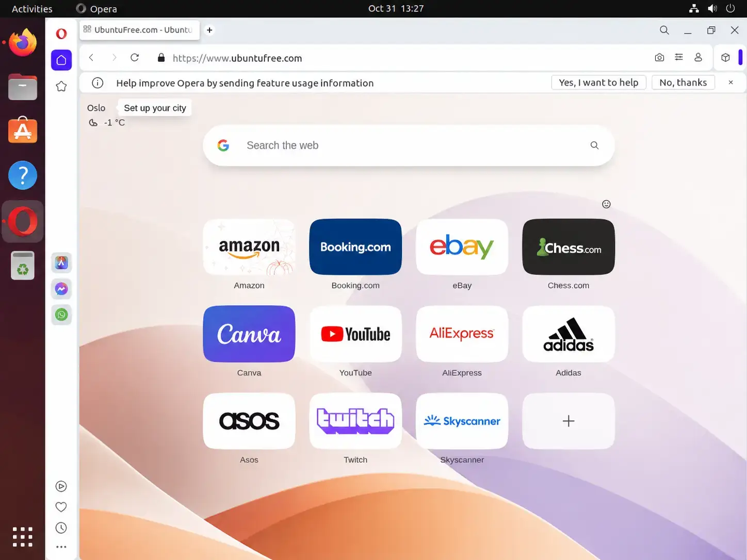
Task: Open History clock icon in the sidebar
Action: (61, 528)
